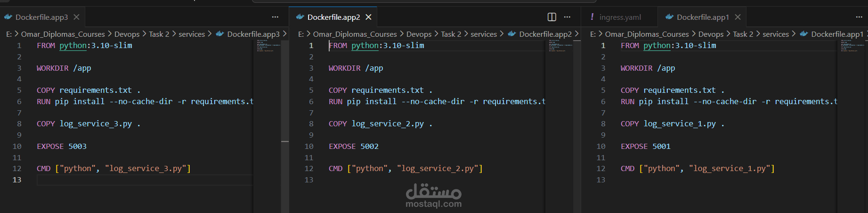Image resolution: width=868 pixels, height=213 pixels.
Task: Place cursor on line 13 of Dockerfile.app3
Action: [x=141, y=180]
